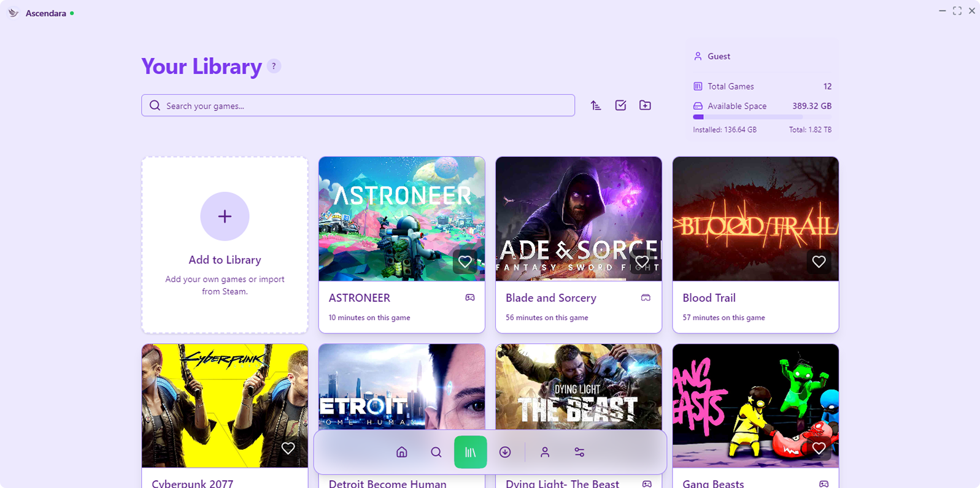Toggle the sort order icon
This screenshot has width=980, height=488.
click(x=596, y=105)
